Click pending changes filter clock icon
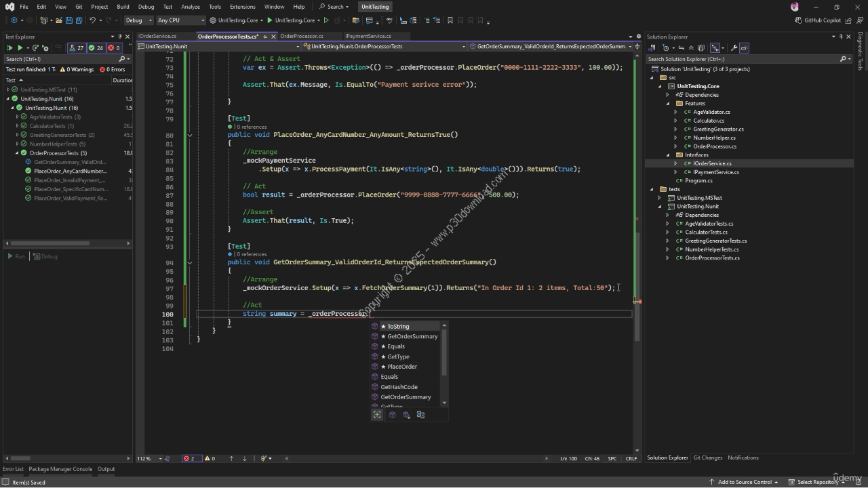The image size is (868, 488). (x=665, y=48)
